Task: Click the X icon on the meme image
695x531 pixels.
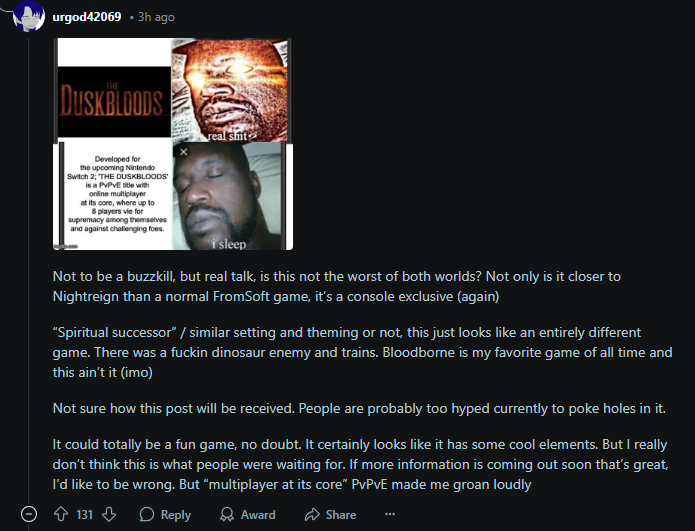Action: 184,152
